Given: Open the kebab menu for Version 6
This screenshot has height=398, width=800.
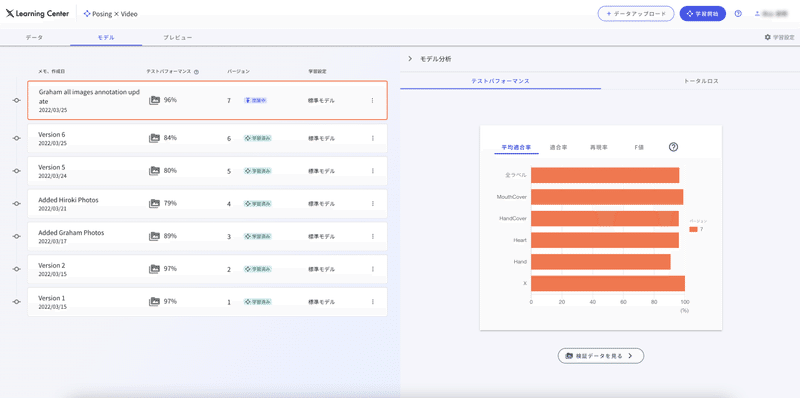Looking at the screenshot, I should click(372, 138).
